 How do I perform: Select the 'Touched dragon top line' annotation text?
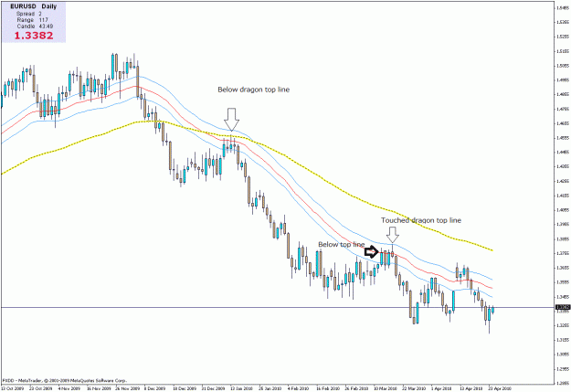tap(421, 220)
